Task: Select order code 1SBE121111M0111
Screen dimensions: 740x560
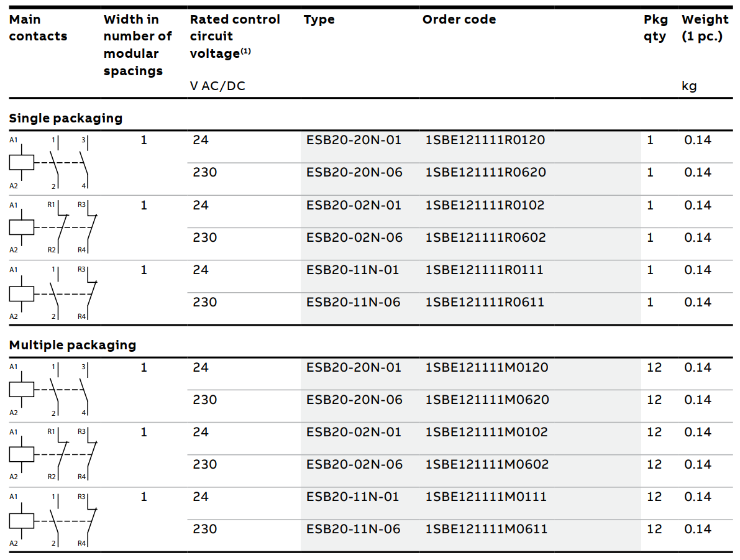Action: coord(486,497)
